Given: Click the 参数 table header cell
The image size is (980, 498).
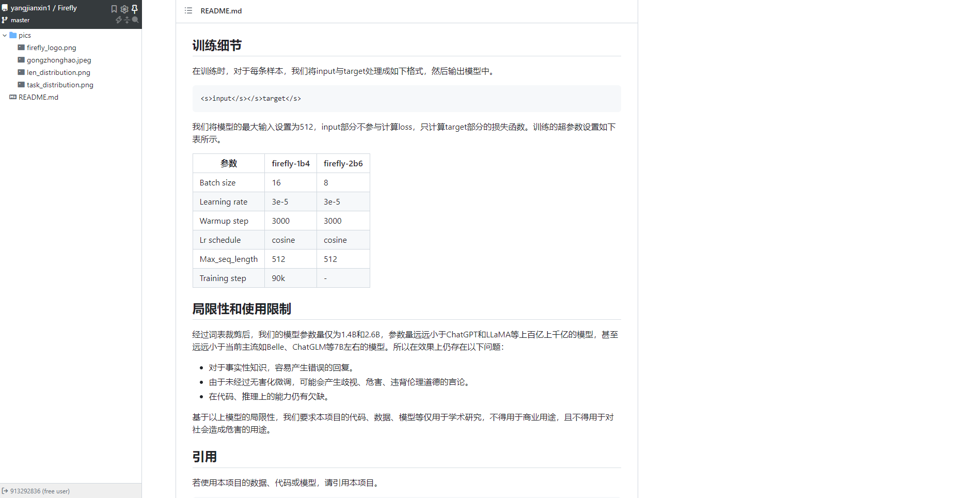Looking at the screenshot, I should click(x=229, y=163).
